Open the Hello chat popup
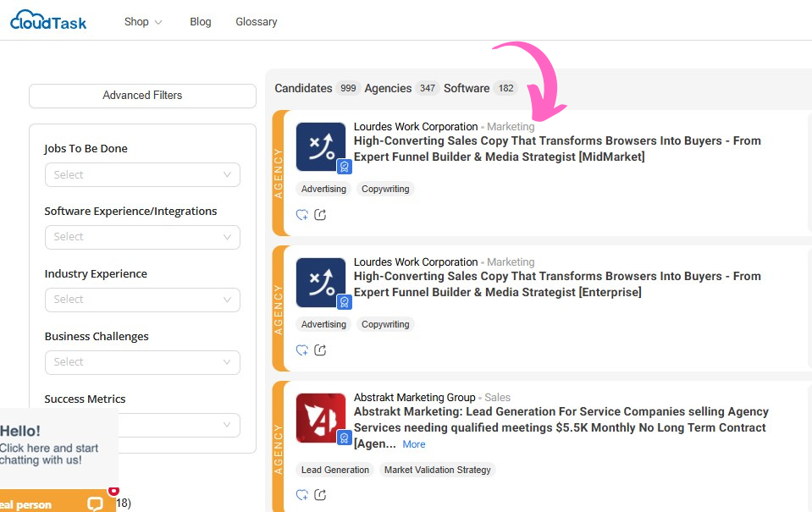Image resolution: width=812 pixels, height=512 pixels. click(x=58, y=448)
